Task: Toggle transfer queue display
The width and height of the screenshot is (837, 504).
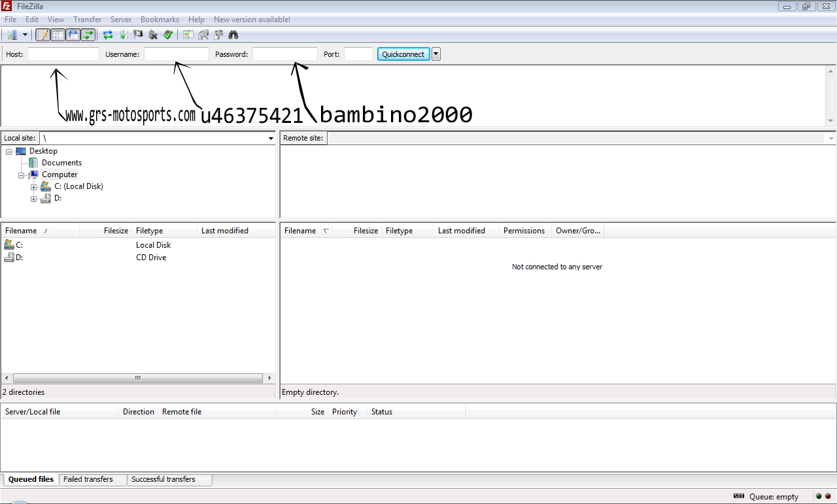Action: (88, 35)
